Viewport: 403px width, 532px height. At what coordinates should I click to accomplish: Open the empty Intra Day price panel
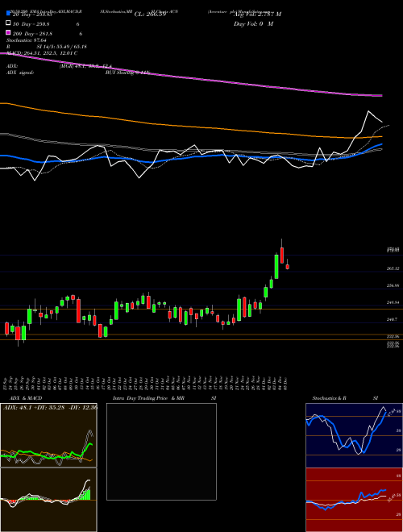click(x=161, y=451)
